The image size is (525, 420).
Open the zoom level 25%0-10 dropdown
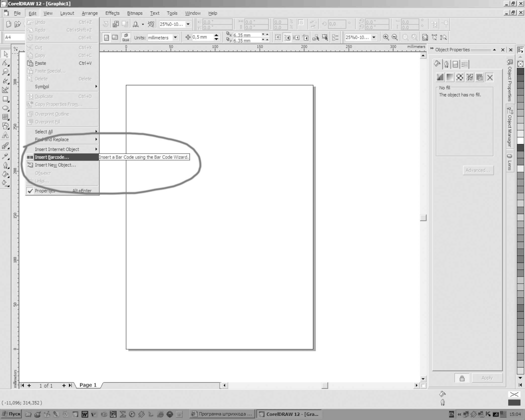[x=188, y=24]
